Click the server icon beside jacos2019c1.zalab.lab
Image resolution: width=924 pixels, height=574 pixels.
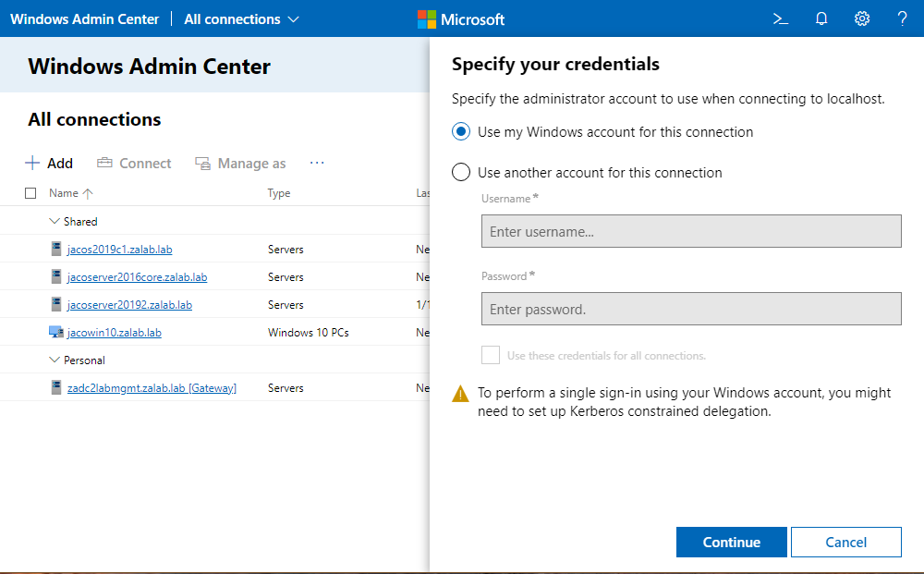(56, 249)
